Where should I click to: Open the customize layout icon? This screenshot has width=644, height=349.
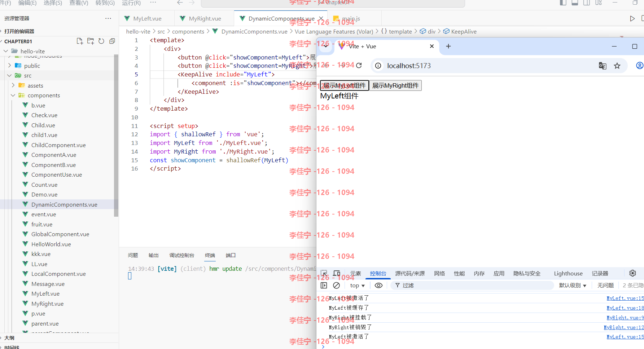(x=599, y=3)
